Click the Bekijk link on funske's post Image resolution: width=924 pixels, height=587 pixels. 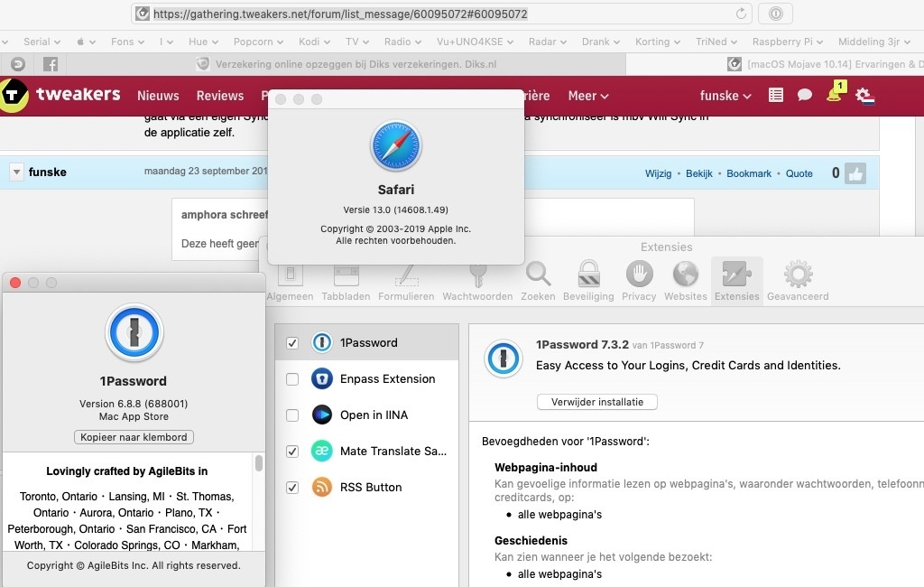[x=699, y=173]
